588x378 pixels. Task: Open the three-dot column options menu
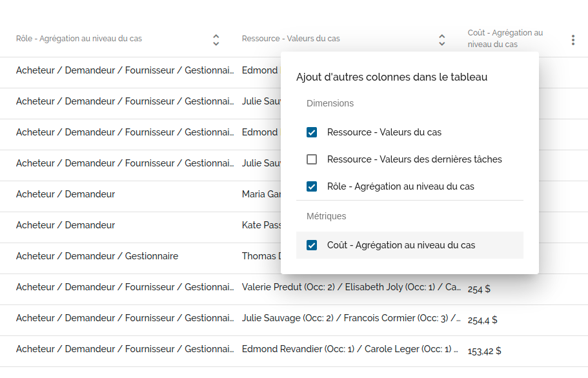click(573, 40)
